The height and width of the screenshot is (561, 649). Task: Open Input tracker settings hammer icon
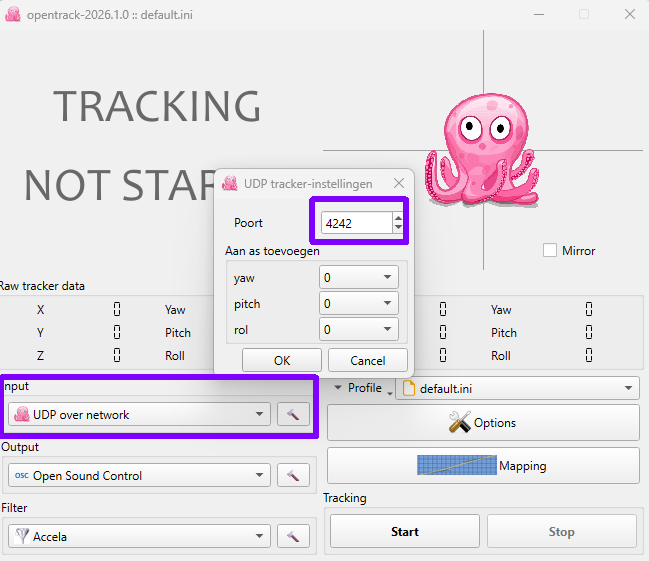(293, 414)
